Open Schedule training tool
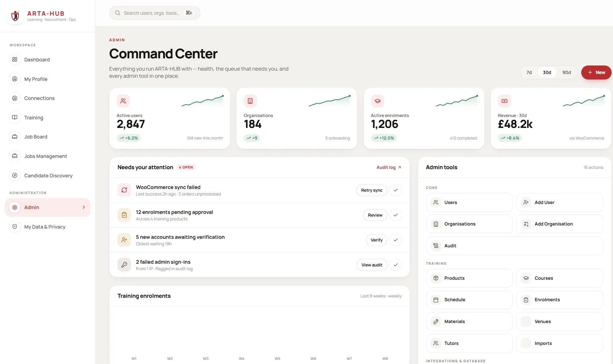Screen dimensions: 613x364 tap(469, 300)
